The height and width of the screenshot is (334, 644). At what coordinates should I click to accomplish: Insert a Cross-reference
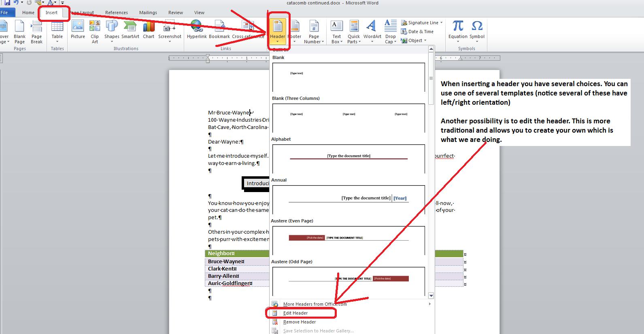[248, 30]
